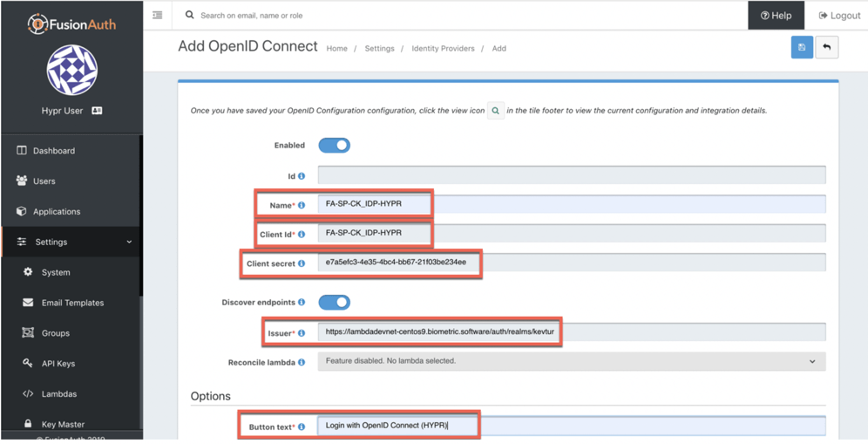868x444 pixels.
Task: Go to Home breadcrumb
Action: pyautogui.click(x=336, y=48)
